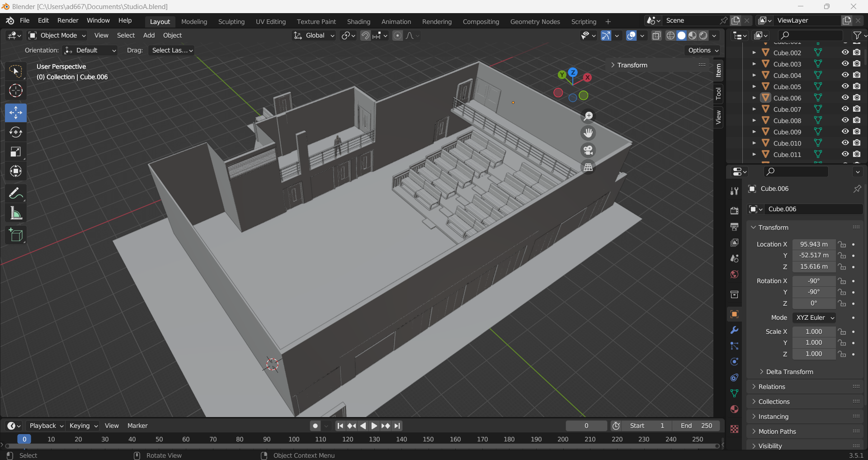This screenshot has height=460, width=868.
Task: Open the Playback popover
Action: 46,426
